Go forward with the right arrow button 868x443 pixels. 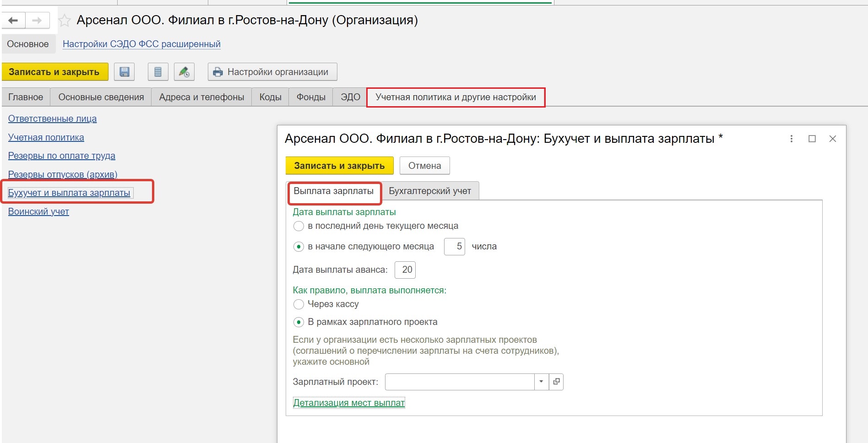[37, 21]
